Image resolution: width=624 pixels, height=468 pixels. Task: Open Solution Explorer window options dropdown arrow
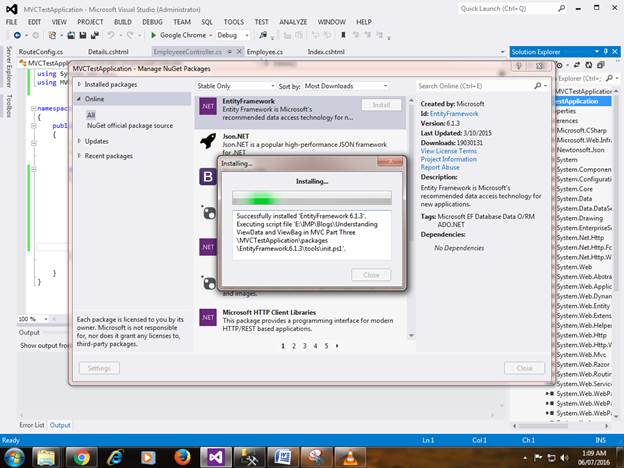coord(597,52)
